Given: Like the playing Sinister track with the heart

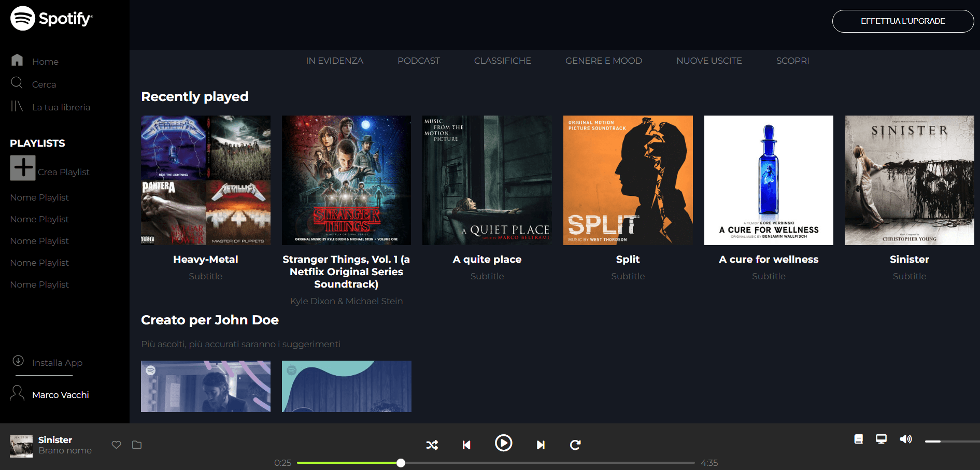Looking at the screenshot, I should click(116, 445).
